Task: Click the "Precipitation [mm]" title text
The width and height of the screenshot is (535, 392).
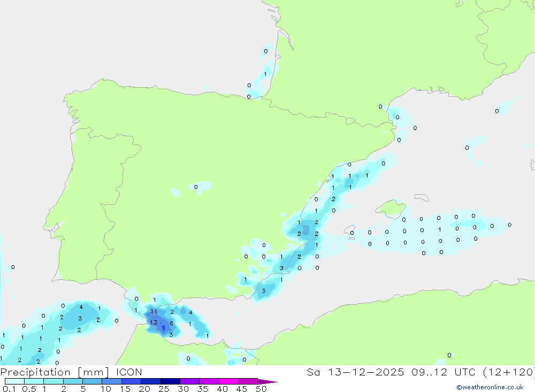Action: click(x=55, y=372)
